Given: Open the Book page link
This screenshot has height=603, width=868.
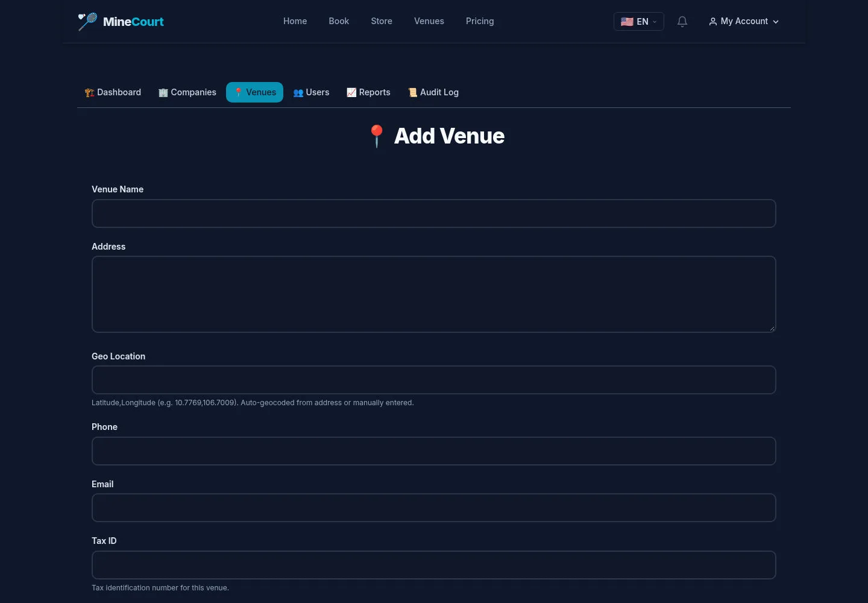Looking at the screenshot, I should pos(339,21).
